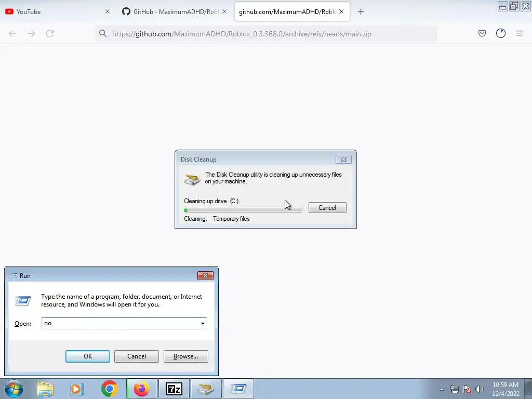This screenshot has width=532, height=399.
Task: Click the Disk Cleanup progress bar
Action: pyautogui.click(x=243, y=210)
